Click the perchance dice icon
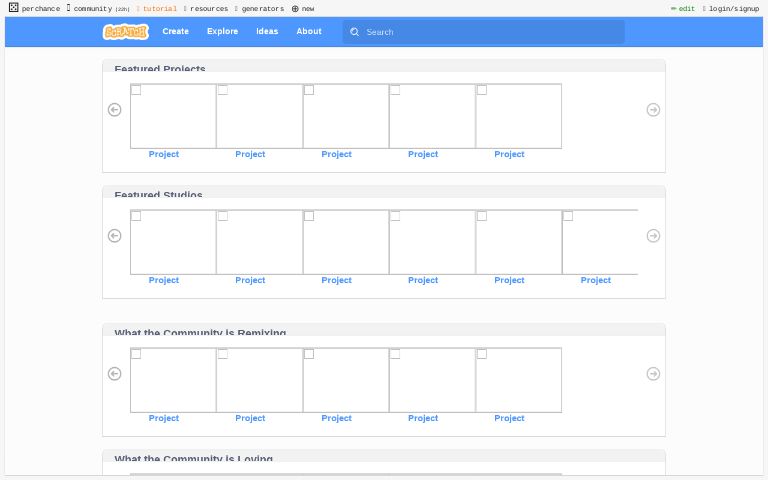 pyautogui.click(x=13, y=8)
